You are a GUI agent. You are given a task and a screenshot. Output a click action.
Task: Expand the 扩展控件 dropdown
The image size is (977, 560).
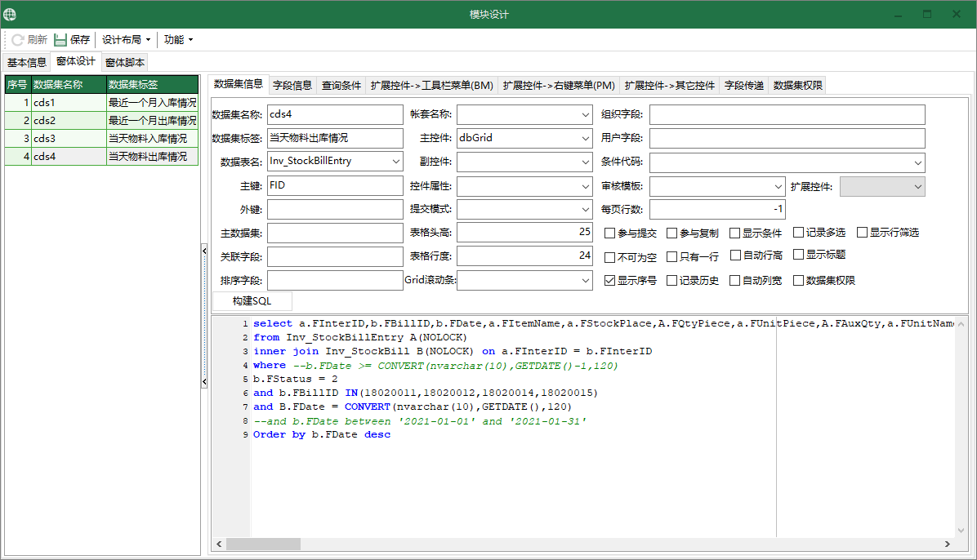(918, 186)
